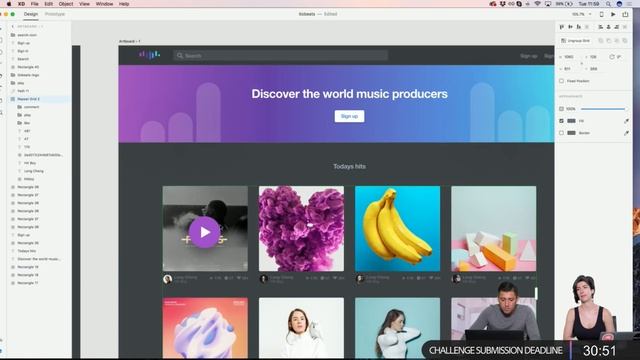Enable the Border checkbox

[562, 133]
